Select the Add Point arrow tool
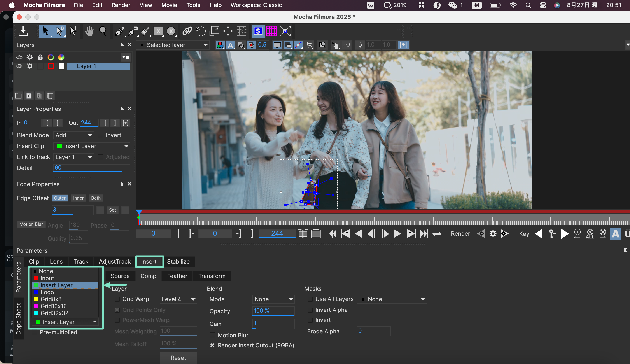630x364 pixels. coord(73,31)
